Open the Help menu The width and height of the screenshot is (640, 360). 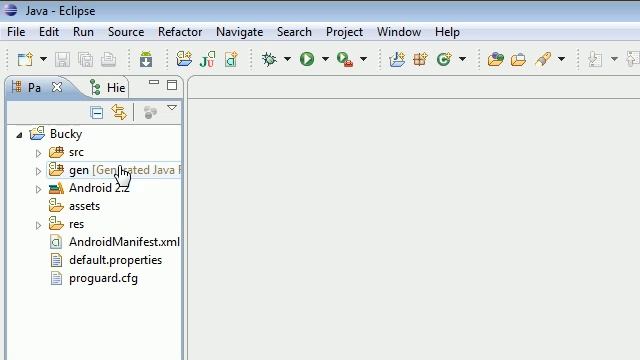click(x=447, y=32)
